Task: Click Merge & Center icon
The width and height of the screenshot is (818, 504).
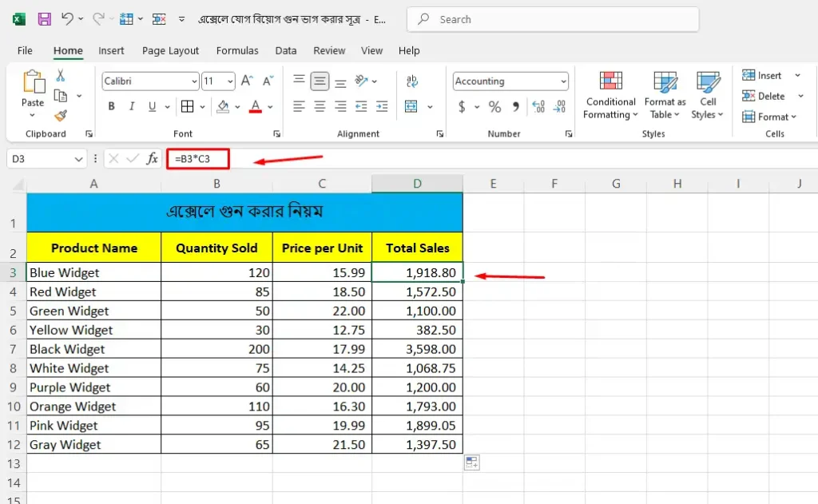Action: pos(411,106)
